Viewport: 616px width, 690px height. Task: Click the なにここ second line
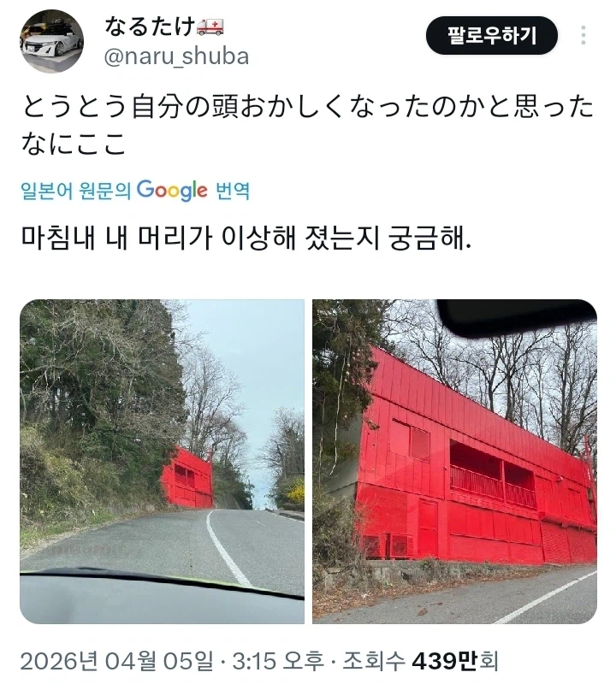(74, 144)
